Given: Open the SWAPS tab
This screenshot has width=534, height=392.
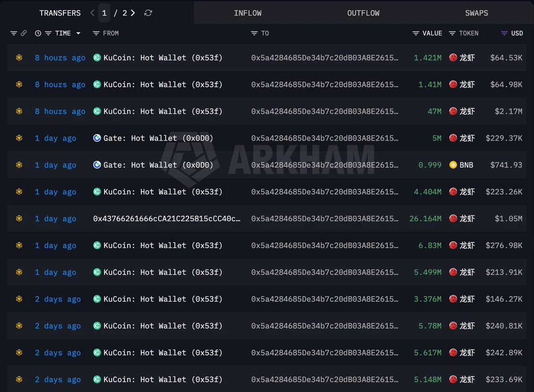Looking at the screenshot, I should pyautogui.click(x=477, y=13).
